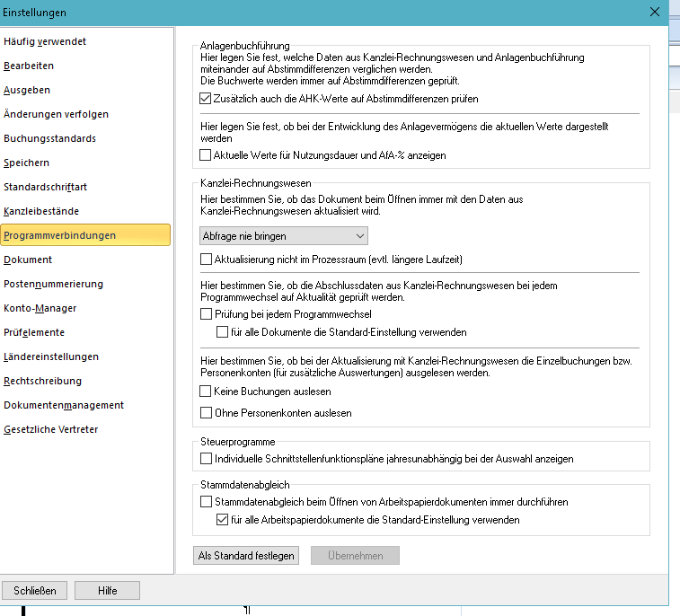Toggle Aktualisierung nicht im Prozessraum checkbox
The image size is (680, 616).
(x=206, y=260)
